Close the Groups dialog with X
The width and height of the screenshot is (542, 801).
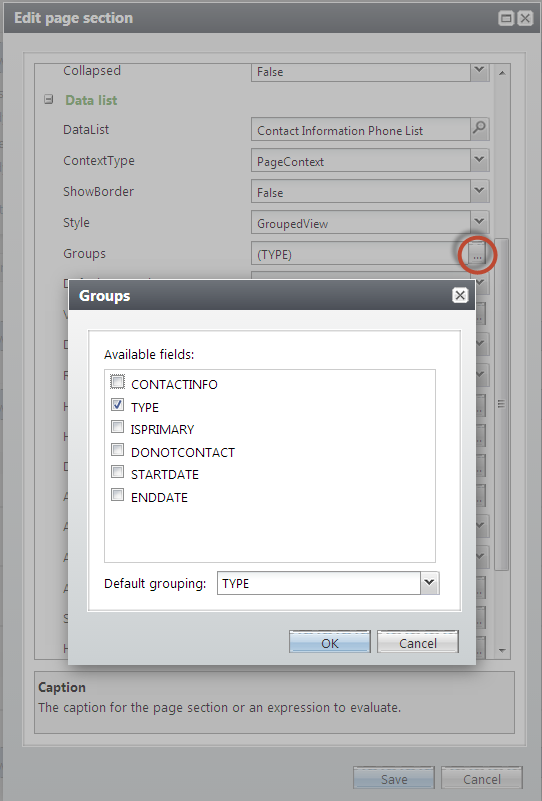click(x=460, y=295)
